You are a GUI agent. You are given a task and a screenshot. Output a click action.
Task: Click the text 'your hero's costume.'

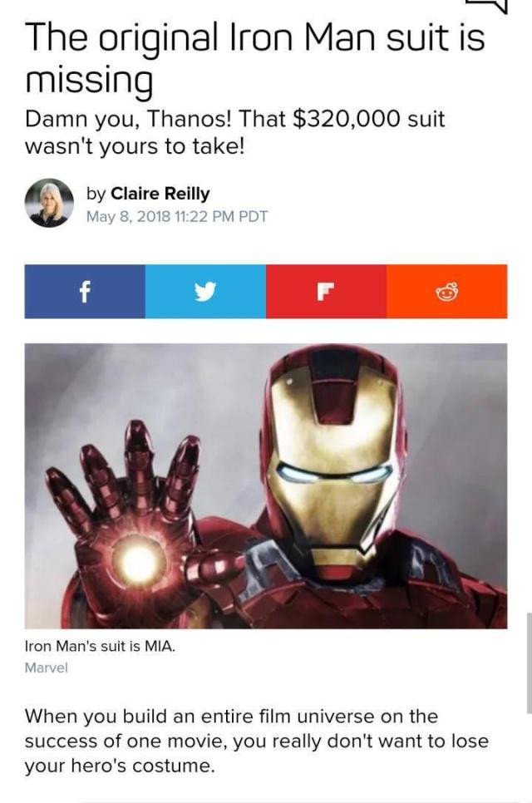click(119, 766)
